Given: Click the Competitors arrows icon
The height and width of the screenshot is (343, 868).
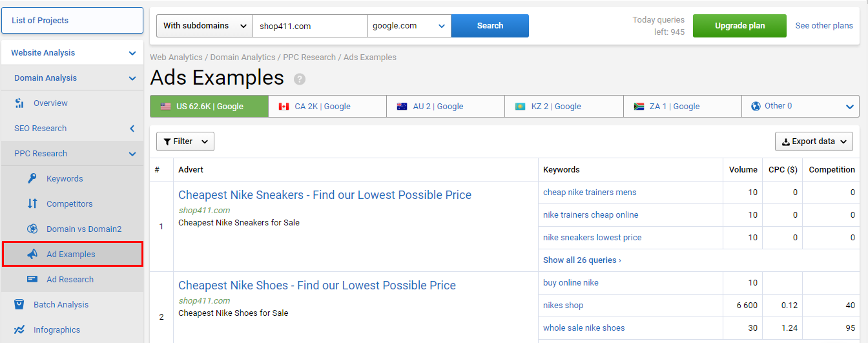Looking at the screenshot, I should tap(32, 203).
